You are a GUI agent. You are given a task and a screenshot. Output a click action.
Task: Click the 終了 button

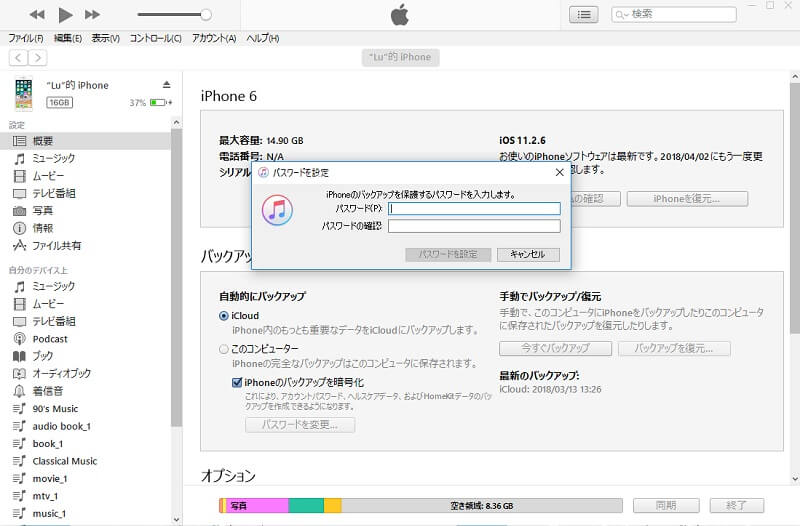click(x=737, y=506)
